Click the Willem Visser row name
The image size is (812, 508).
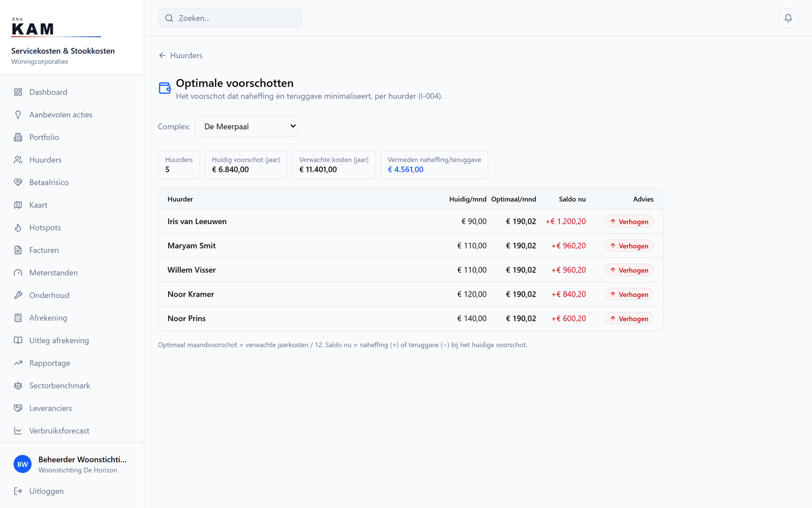click(192, 270)
